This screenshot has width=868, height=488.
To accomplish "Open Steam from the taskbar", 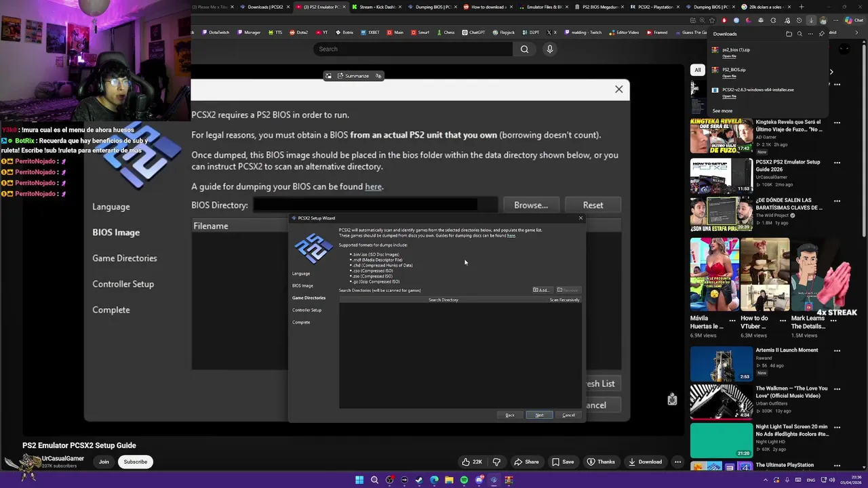I will pos(419,480).
